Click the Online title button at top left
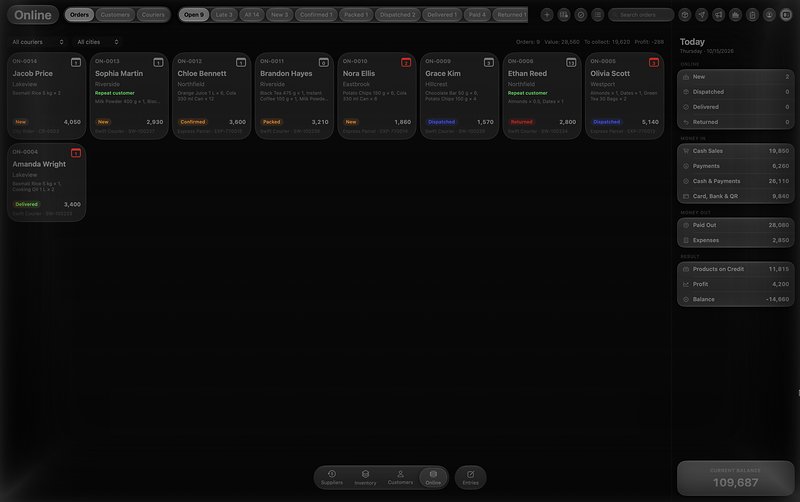The height and width of the screenshot is (502, 800). click(x=33, y=15)
